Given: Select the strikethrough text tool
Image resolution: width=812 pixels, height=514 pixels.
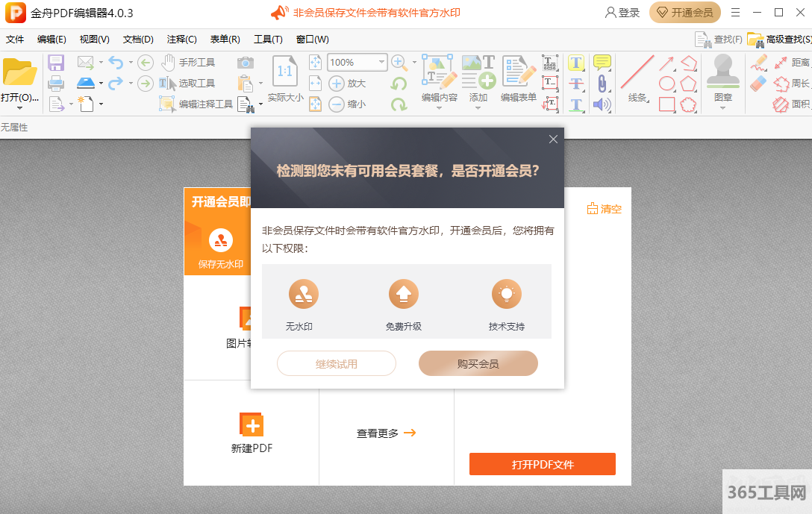Looking at the screenshot, I should (x=576, y=84).
